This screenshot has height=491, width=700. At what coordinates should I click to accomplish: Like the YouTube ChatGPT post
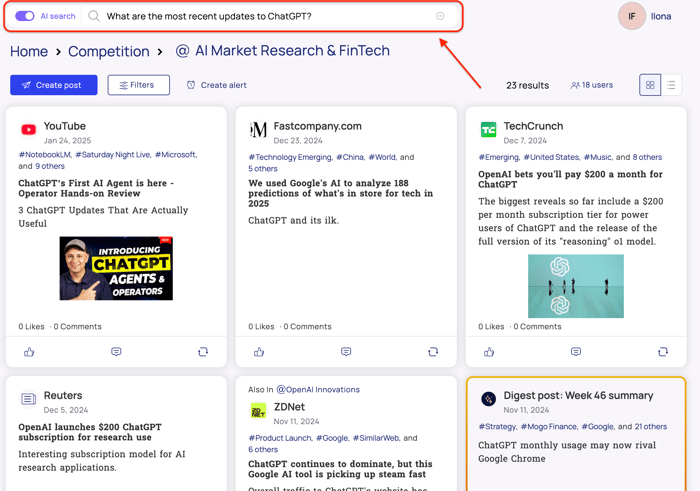click(x=29, y=352)
